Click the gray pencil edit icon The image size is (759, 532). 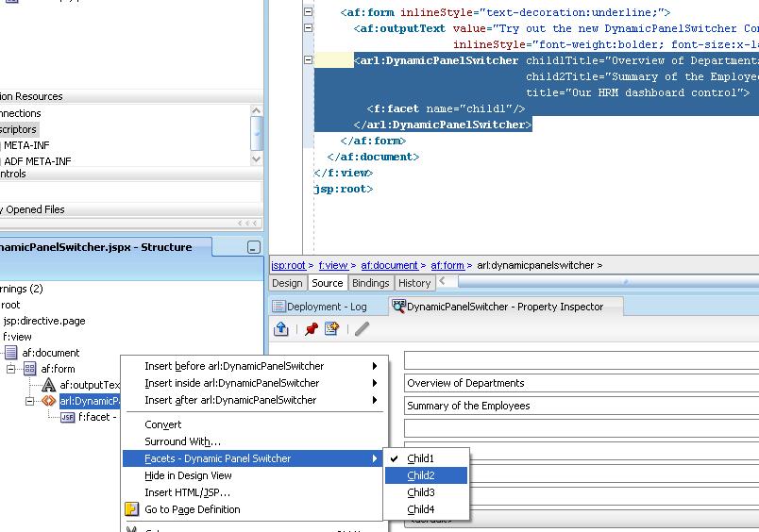362,329
